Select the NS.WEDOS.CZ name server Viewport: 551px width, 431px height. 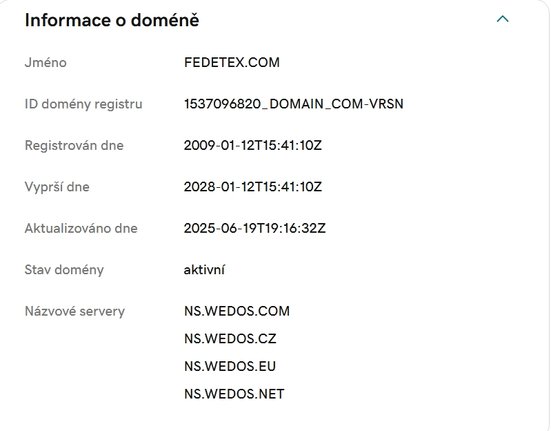coord(230,339)
